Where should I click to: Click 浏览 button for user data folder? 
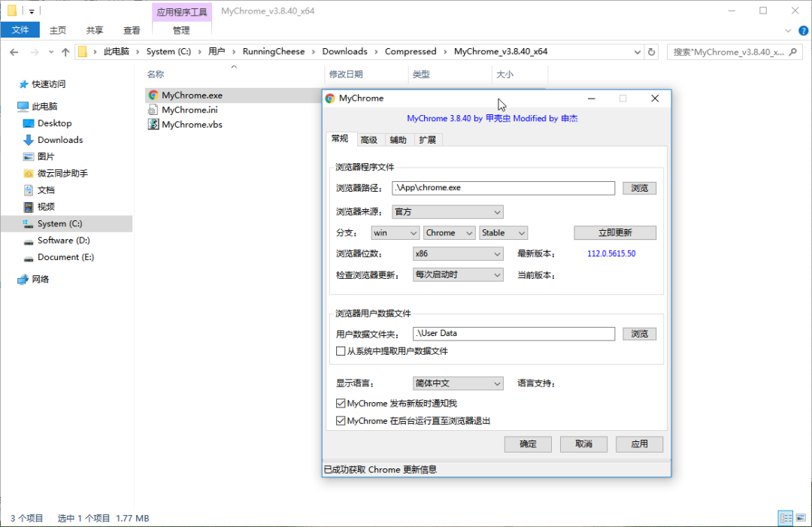[x=640, y=334]
